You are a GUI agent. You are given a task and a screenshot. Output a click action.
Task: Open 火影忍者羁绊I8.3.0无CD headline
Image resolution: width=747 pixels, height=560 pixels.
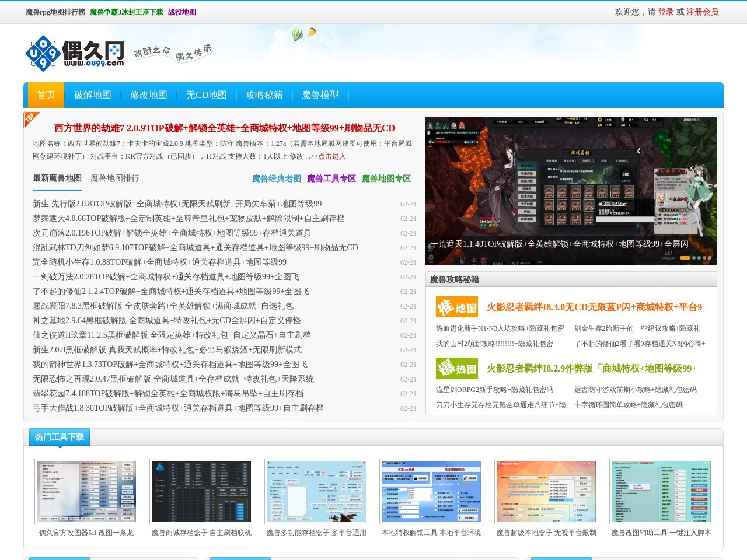pyautogui.click(x=595, y=307)
